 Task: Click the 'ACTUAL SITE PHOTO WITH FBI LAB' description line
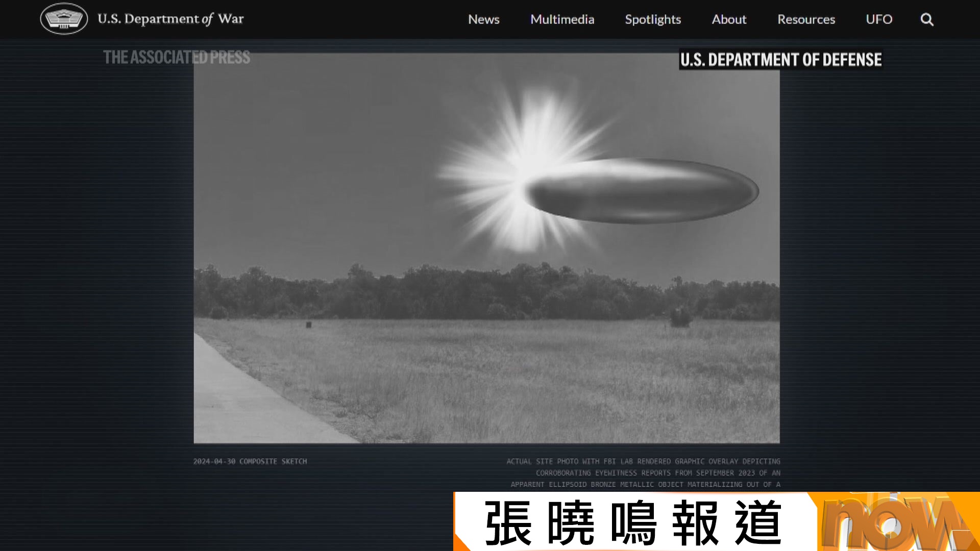coord(643,461)
